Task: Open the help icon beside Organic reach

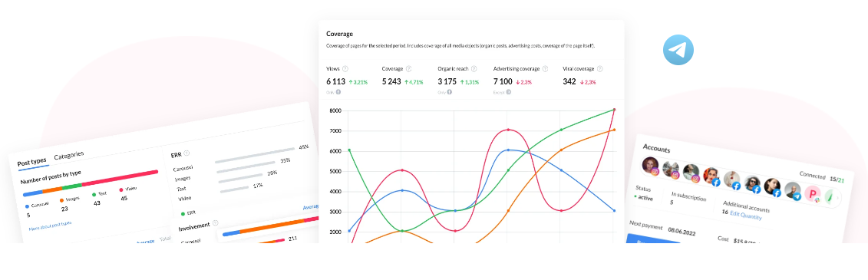Action: point(474,69)
